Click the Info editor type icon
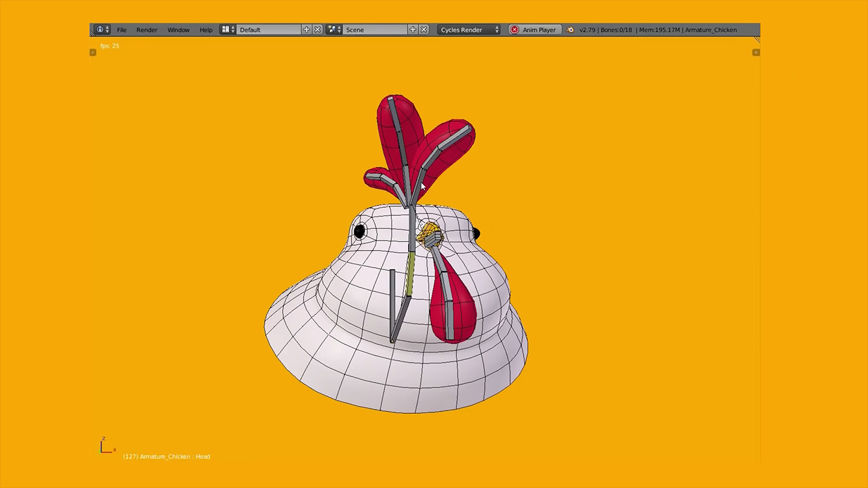This screenshot has height=488, width=868. tap(100, 30)
